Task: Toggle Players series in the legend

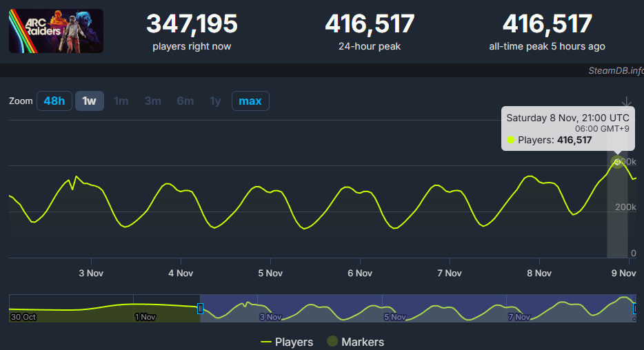Action: (x=287, y=342)
